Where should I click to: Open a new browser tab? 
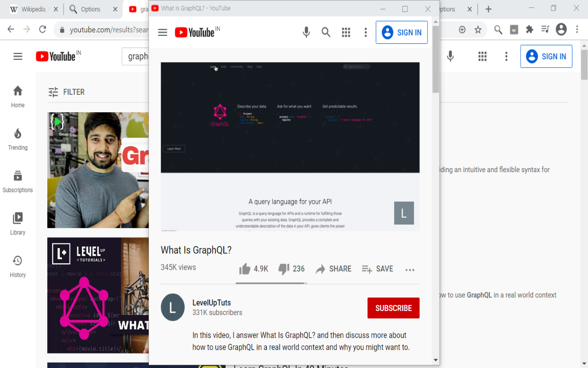[x=488, y=9]
